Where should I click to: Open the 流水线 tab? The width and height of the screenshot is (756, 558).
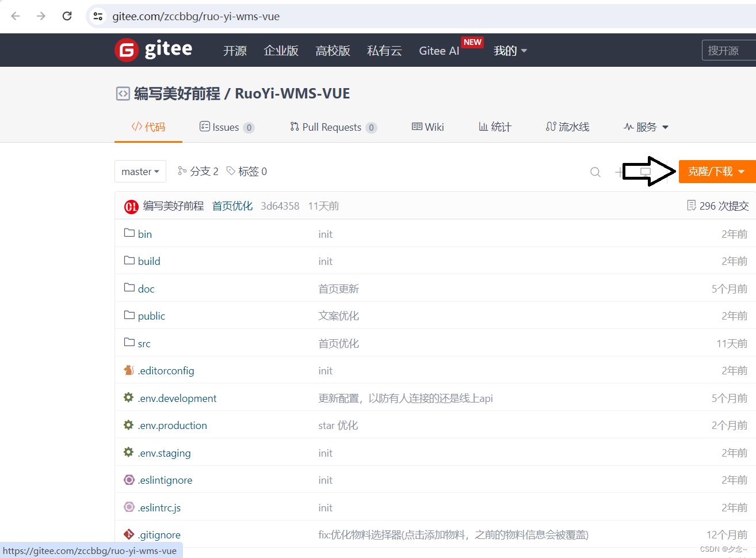point(567,127)
